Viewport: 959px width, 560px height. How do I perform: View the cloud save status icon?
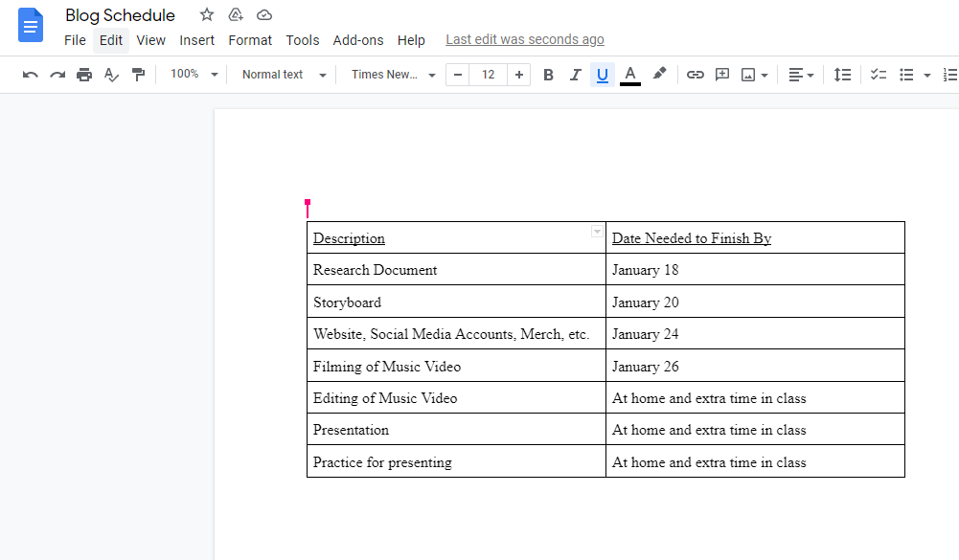click(264, 14)
